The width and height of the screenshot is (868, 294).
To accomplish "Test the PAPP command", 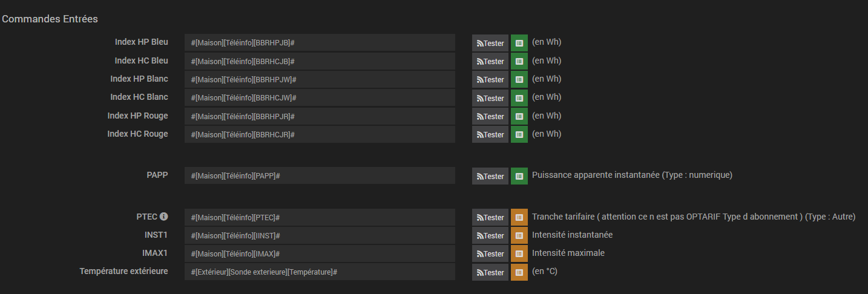I will coord(490,176).
